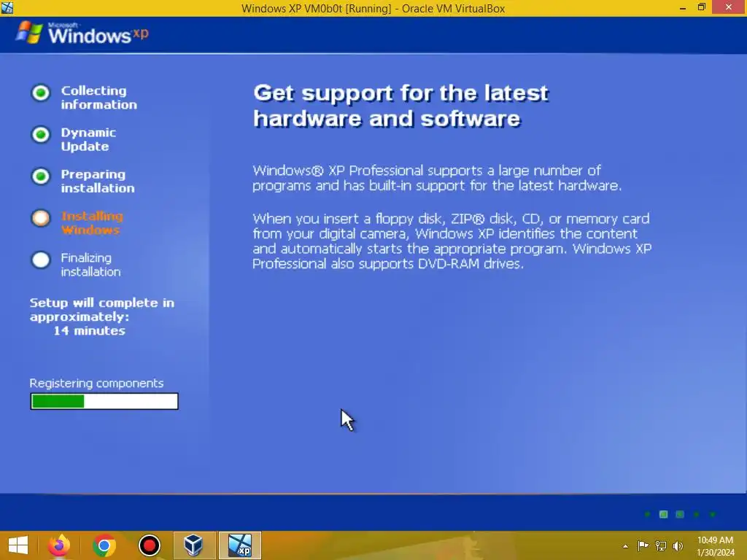Image resolution: width=747 pixels, height=560 pixels.
Task: Open Action Center flag icon
Action: (x=643, y=545)
